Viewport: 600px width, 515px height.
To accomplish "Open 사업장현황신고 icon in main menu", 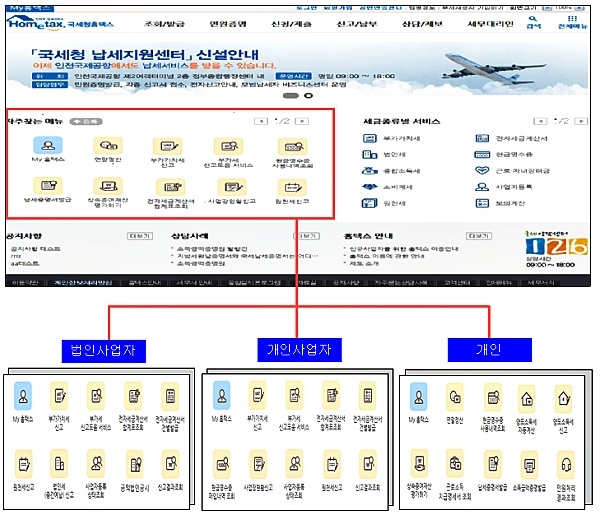I will tap(228, 187).
